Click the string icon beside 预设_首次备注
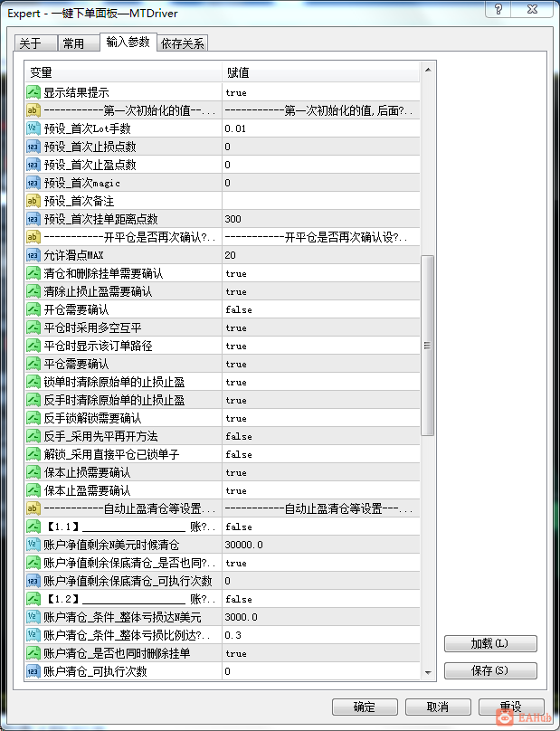This screenshot has height=731, width=560. tap(33, 201)
